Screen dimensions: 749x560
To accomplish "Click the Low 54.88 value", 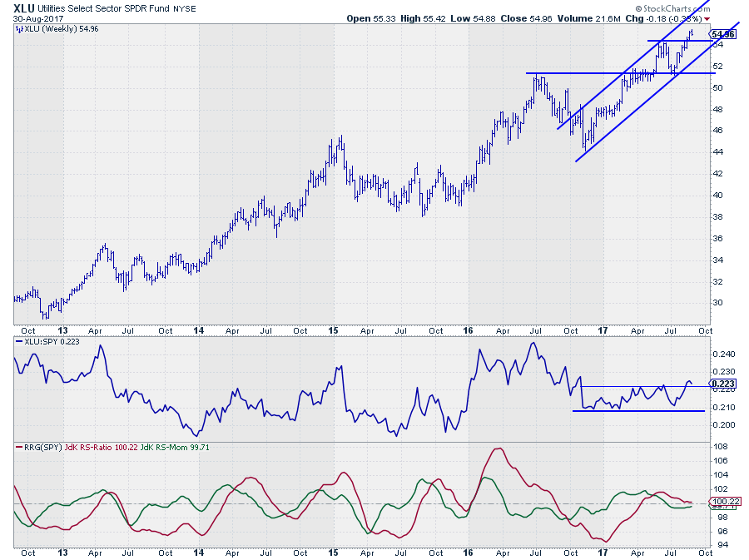I will click(473, 18).
